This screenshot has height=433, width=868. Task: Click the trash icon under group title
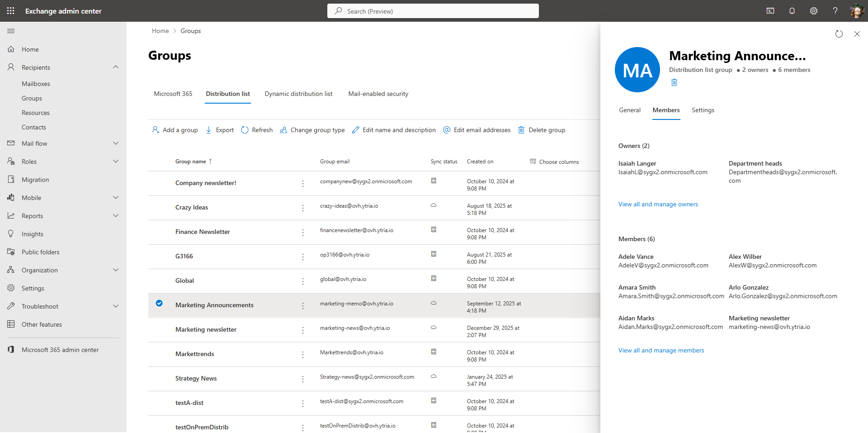coord(674,82)
